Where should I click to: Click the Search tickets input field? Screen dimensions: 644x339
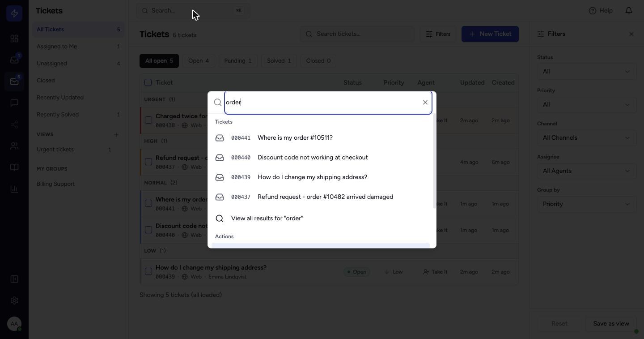point(357,34)
